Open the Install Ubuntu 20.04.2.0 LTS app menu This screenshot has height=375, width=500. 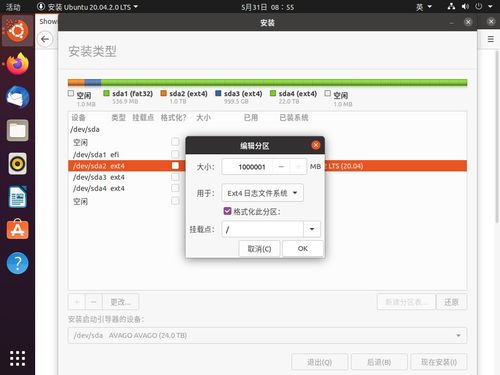[x=87, y=7]
